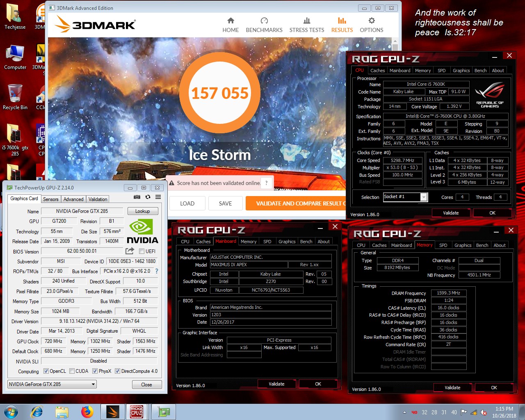Take GPU-Z screenshot with camera icon

tap(137, 197)
